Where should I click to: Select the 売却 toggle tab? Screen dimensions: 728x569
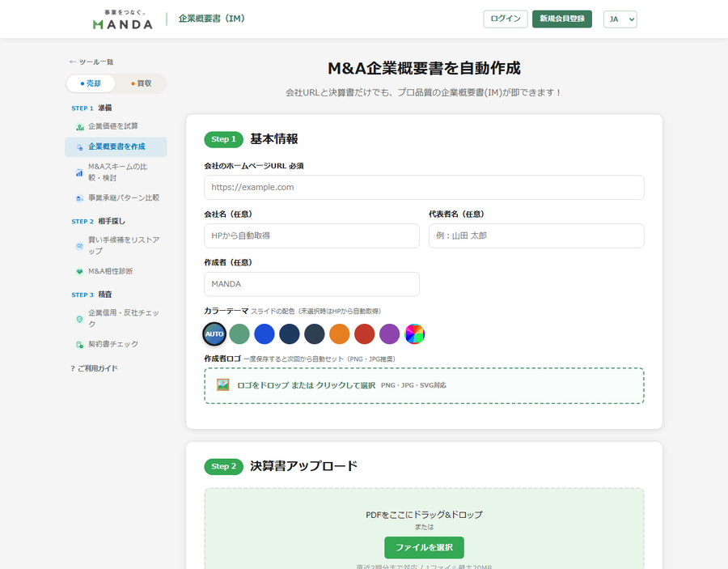pyautogui.click(x=91, y=83)
